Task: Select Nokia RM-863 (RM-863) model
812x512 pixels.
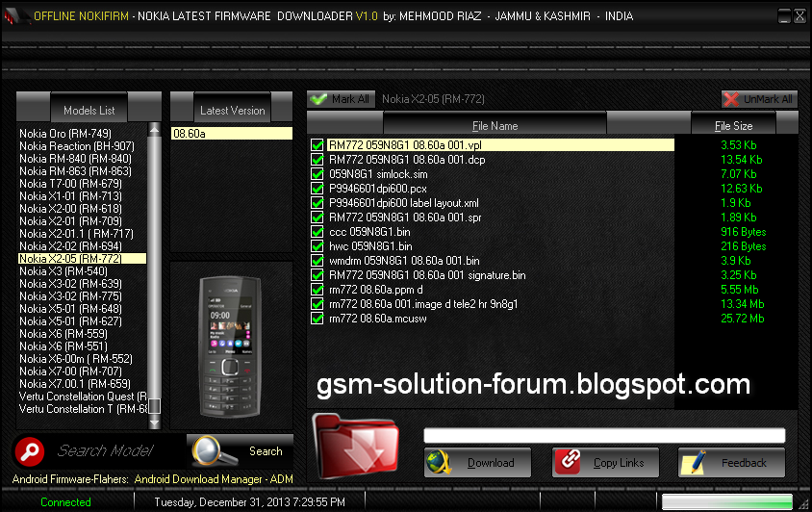Action: (x=83, y=171)
